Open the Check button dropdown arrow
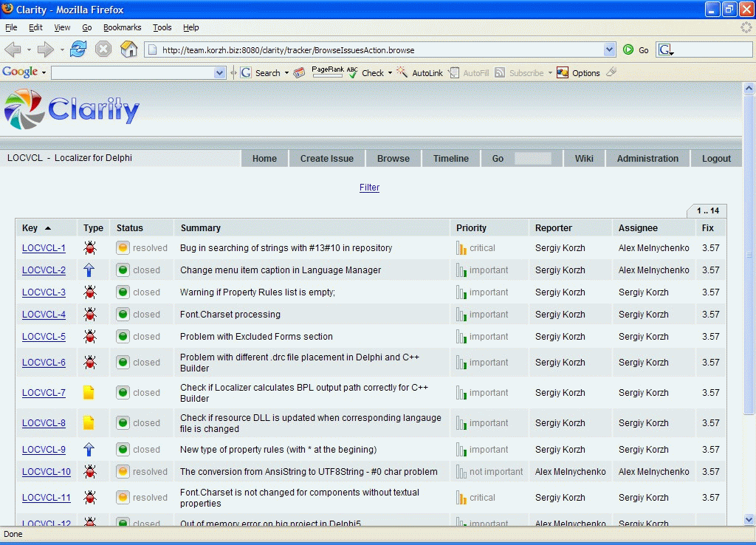756x545 pixels. [x=390, y=73]
